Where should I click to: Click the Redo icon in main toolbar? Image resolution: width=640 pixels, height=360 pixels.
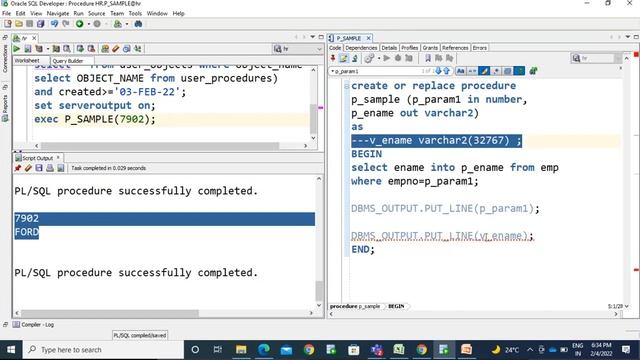point(65,24)
